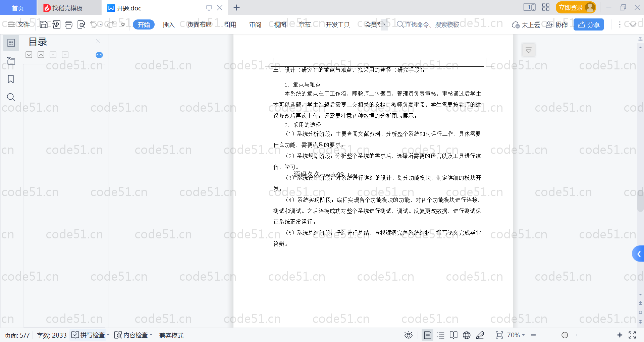Expand all headings in the outline panel

29,55
